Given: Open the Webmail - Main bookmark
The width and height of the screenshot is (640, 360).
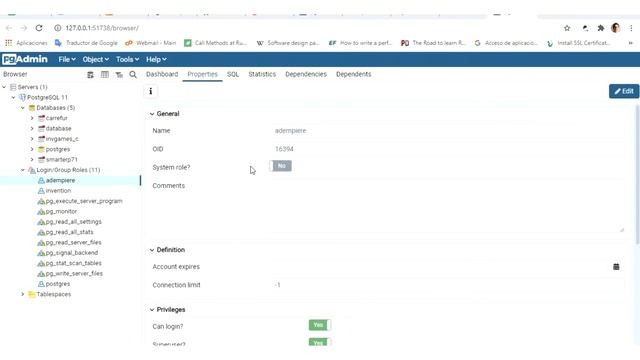Looking at the screenshot, I should [x=151, y=43].
